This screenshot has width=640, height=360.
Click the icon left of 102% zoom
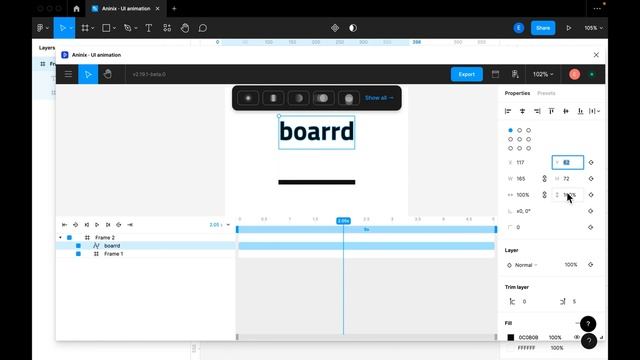(x=515, y=74)
